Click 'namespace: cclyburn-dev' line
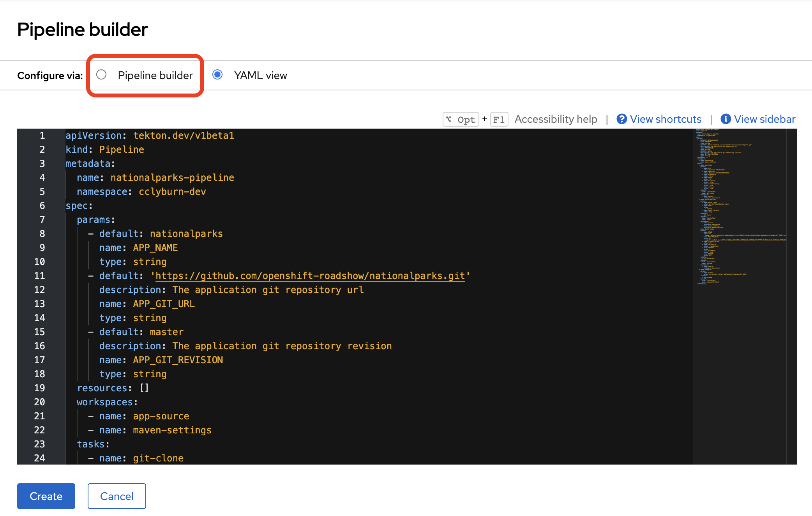 [141, 192]
